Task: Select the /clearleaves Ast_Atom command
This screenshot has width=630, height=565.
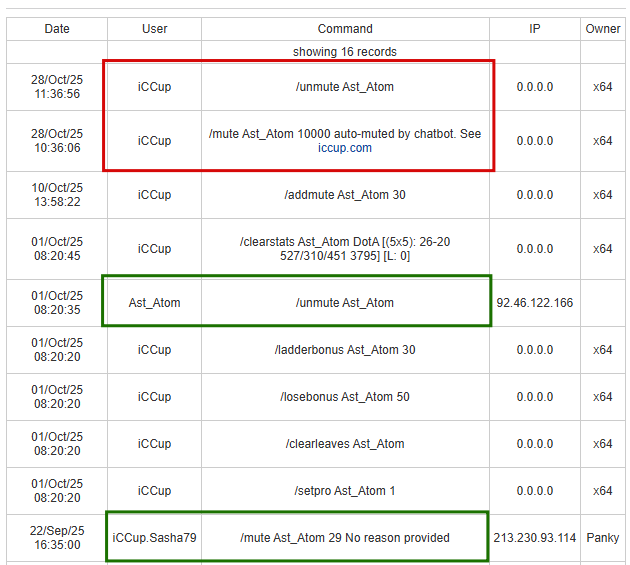Action: point(345,444)
